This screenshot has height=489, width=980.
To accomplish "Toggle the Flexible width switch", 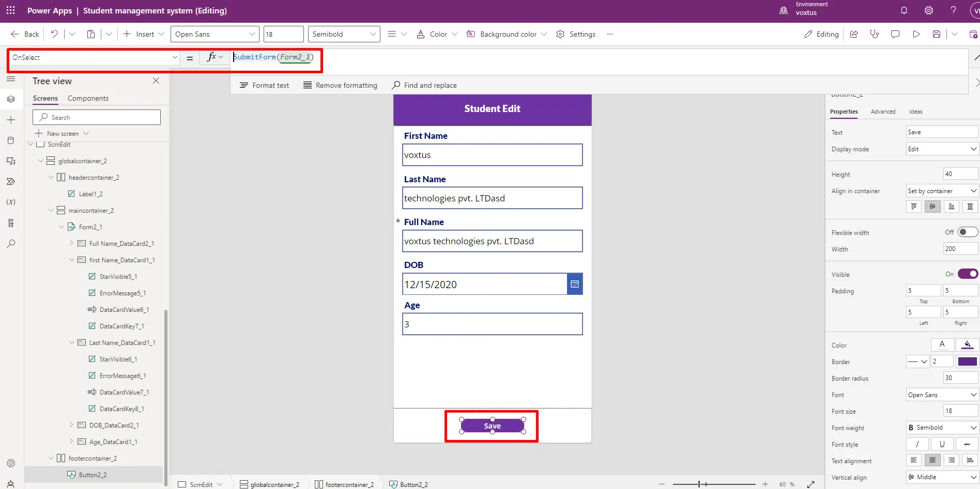I will coord(968,232).
